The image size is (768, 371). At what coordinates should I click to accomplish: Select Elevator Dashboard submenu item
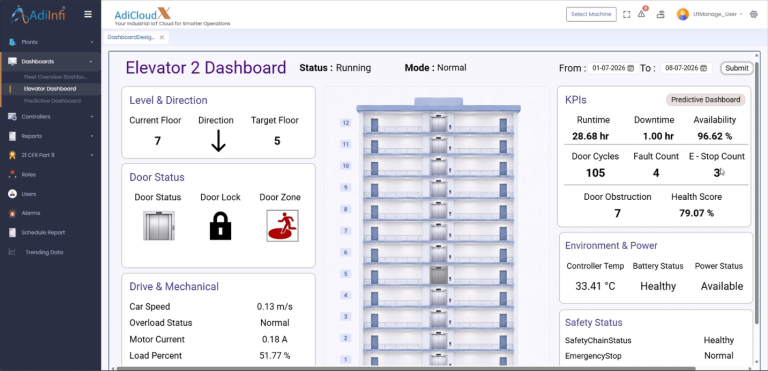point(50,89)
